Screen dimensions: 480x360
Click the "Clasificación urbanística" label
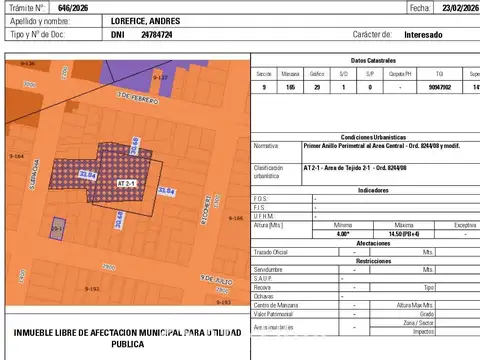(268, 172)
